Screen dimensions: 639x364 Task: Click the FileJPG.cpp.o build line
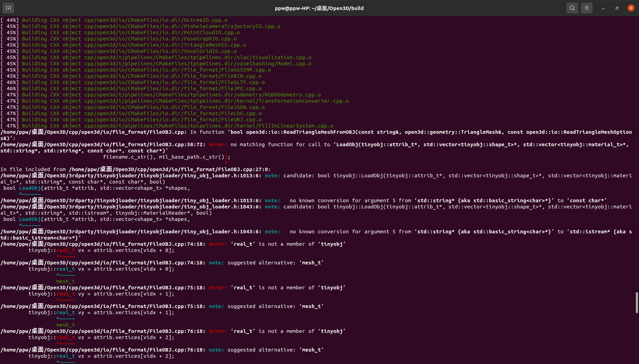point(131,88)
